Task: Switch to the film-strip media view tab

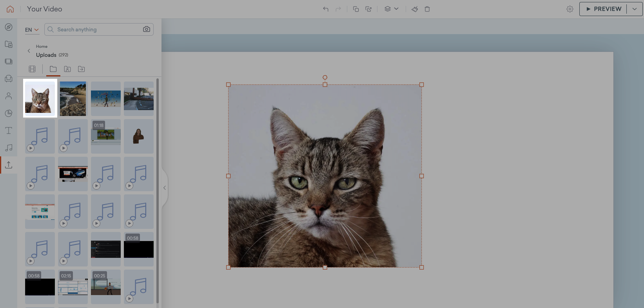Action: (32, 69)
